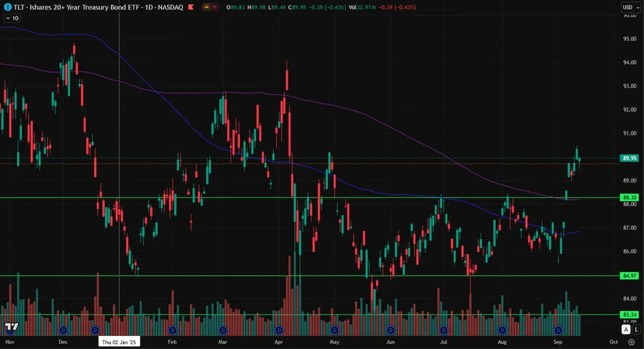Open the market status sun indicator
The height and width of the screenshot is (349, 644).
pyautogui.click(x=206, y=7)
